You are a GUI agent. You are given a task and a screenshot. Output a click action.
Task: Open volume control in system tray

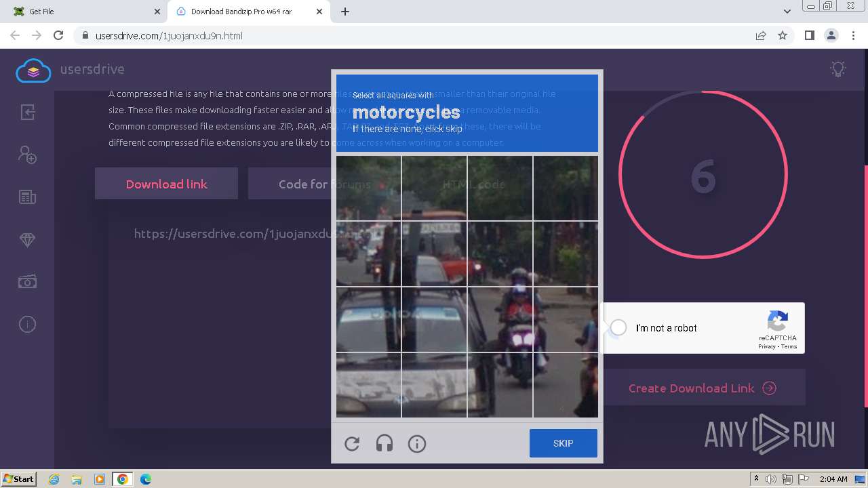coord(771,479)
